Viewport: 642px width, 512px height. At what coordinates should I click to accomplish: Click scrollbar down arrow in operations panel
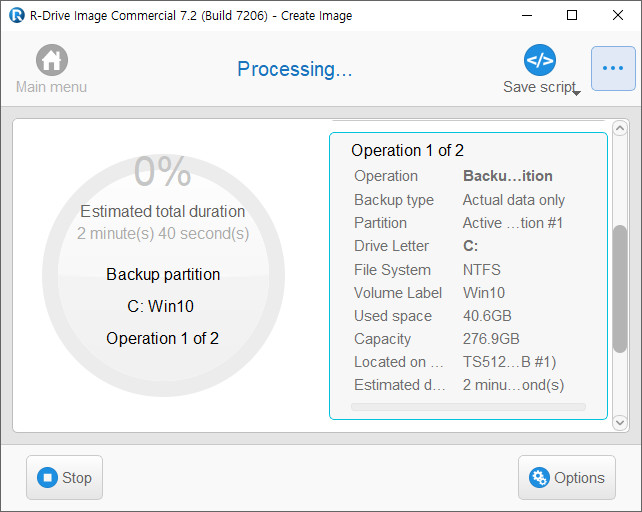coord(620,422)
